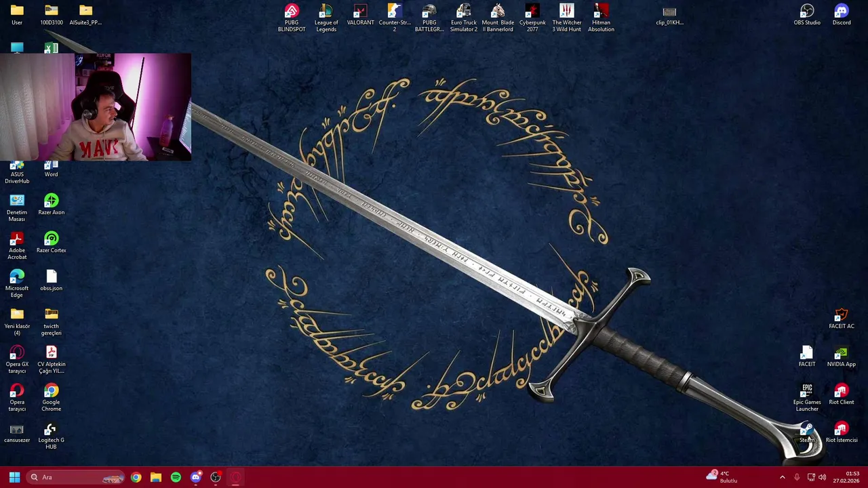Image resolution: width=868 pixels, height=488 pixels.
Task: Select the Logitech G HUB shortcut
Action: pyautogui.click(x=52, y=435)
